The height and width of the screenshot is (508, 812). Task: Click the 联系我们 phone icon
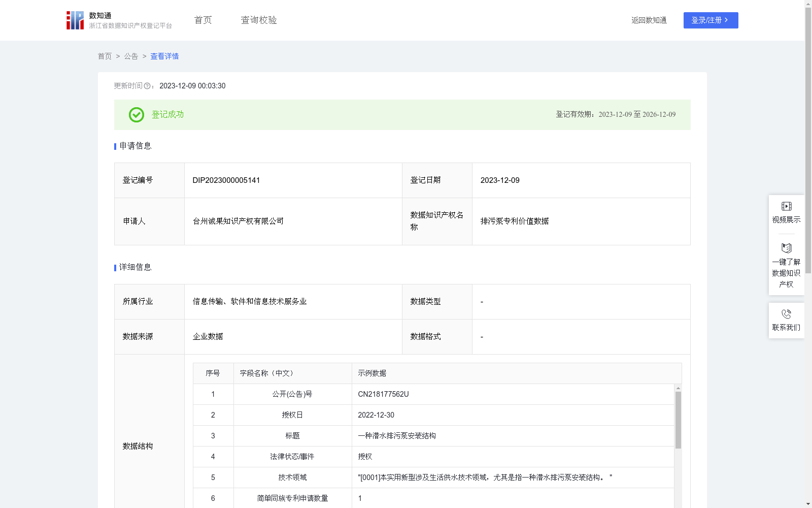point(787,314)
